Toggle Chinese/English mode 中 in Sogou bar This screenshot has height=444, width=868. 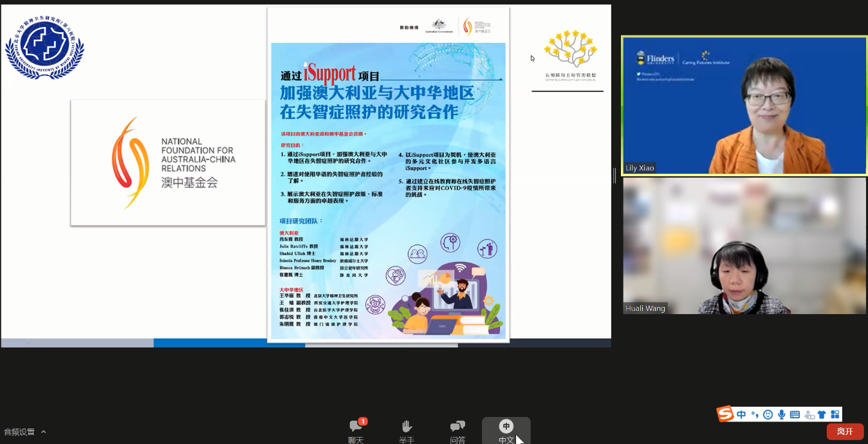741,414
